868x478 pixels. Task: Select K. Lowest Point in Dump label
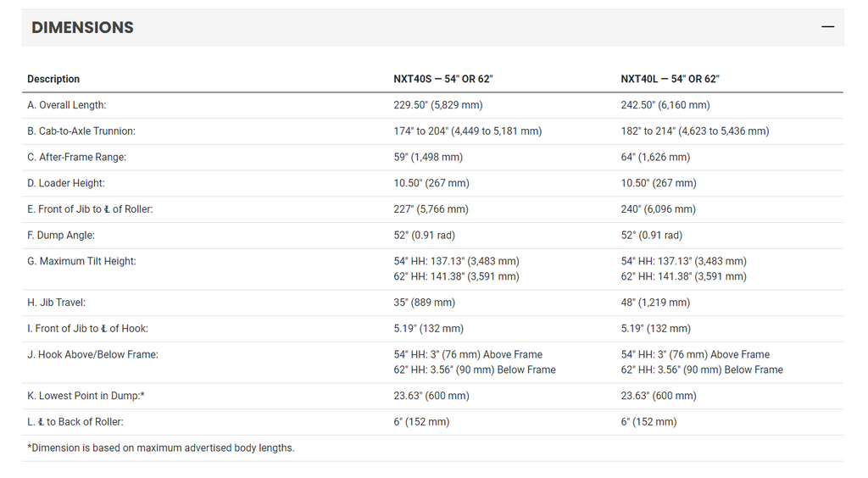pos(86,396)
